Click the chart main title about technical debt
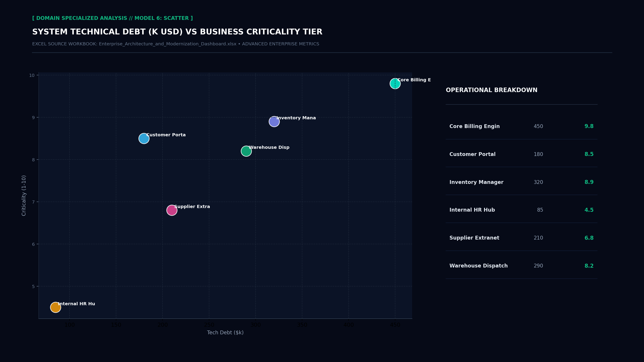This screenshot has width=644, height=362. tap(177, 32)
